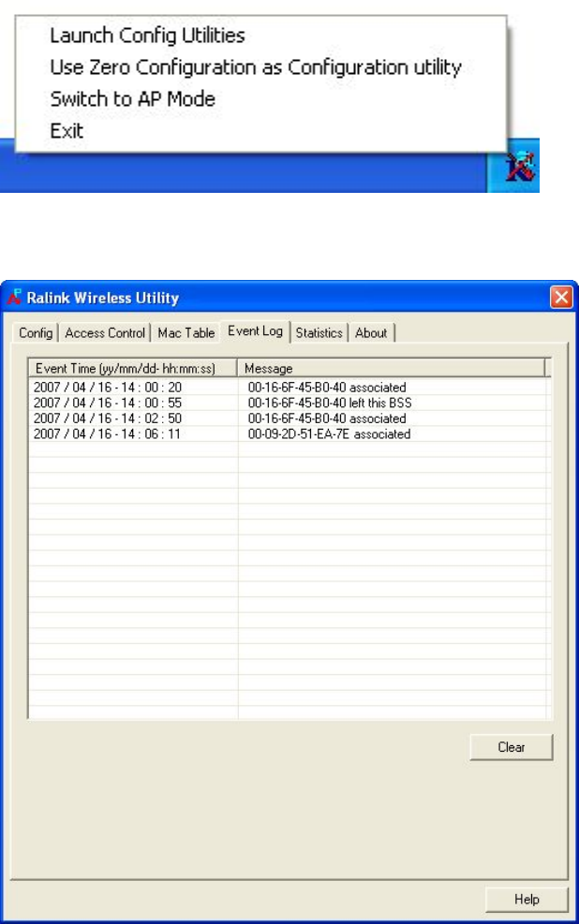Click the Ralink tray icon in taskbar
The image size is (579, 924).
519,168
